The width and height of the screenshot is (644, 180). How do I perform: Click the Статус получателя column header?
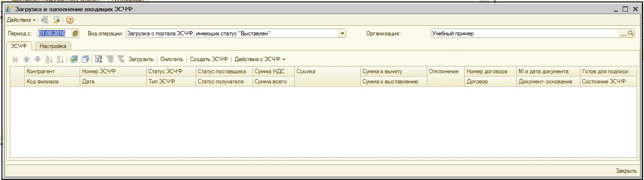(x=224, y=82)
